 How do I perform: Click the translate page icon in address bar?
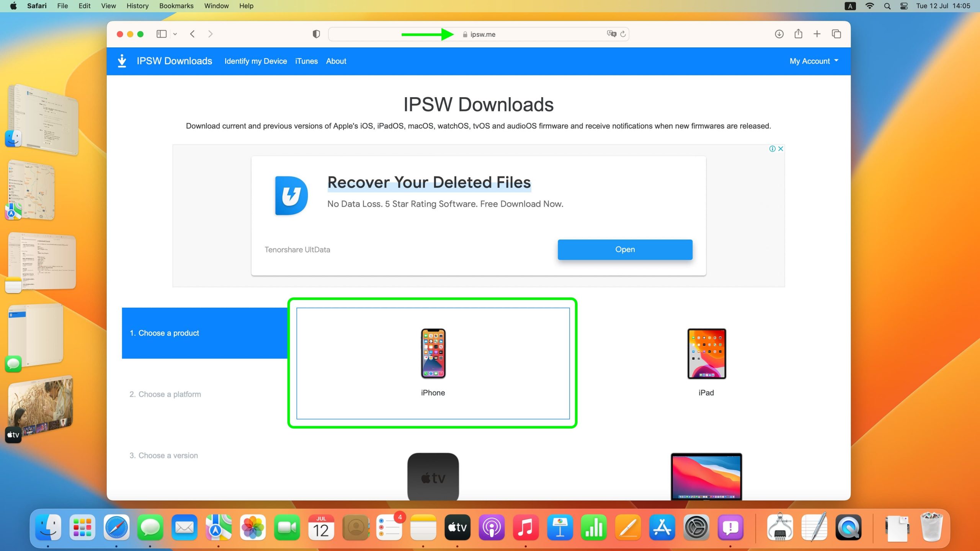(611, 34)
